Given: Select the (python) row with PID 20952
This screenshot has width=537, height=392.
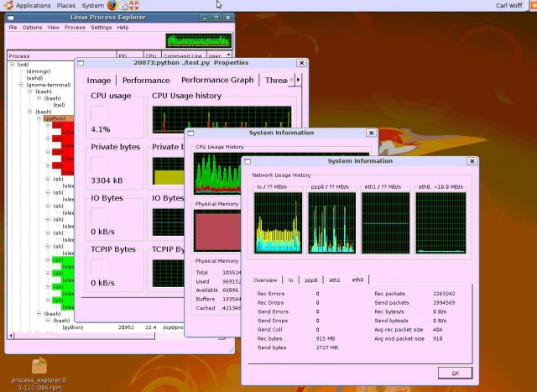Looking at the screenshot, I should (x=73, y=327).
